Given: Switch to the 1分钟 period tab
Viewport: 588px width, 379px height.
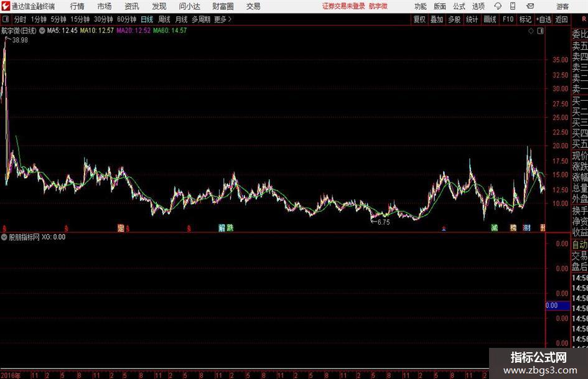Looking at the screenshot, I should 39,19.
